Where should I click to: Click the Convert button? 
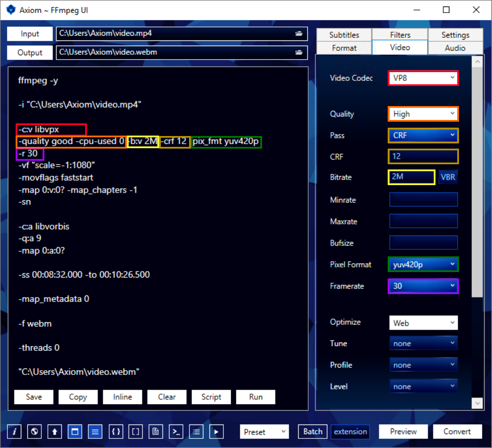(x=457, y=431)
